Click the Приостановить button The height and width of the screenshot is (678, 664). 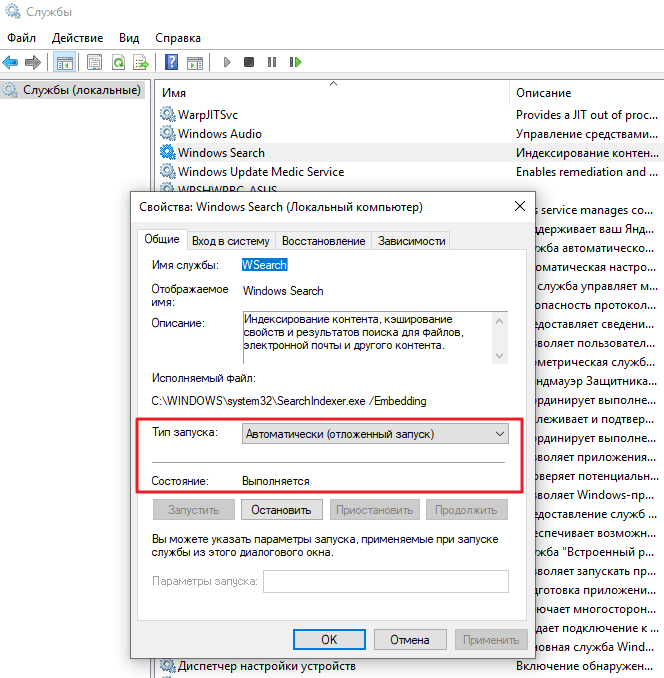(374, 510)
